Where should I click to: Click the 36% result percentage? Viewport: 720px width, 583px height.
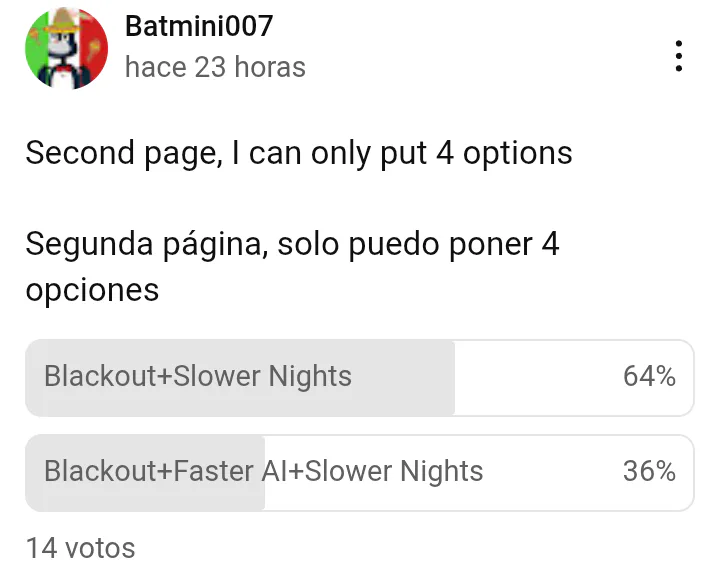point(649,471)
